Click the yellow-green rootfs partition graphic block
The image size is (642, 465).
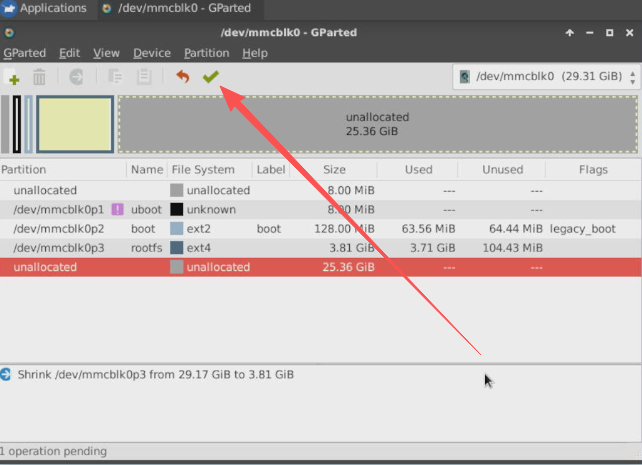point(75,124)
